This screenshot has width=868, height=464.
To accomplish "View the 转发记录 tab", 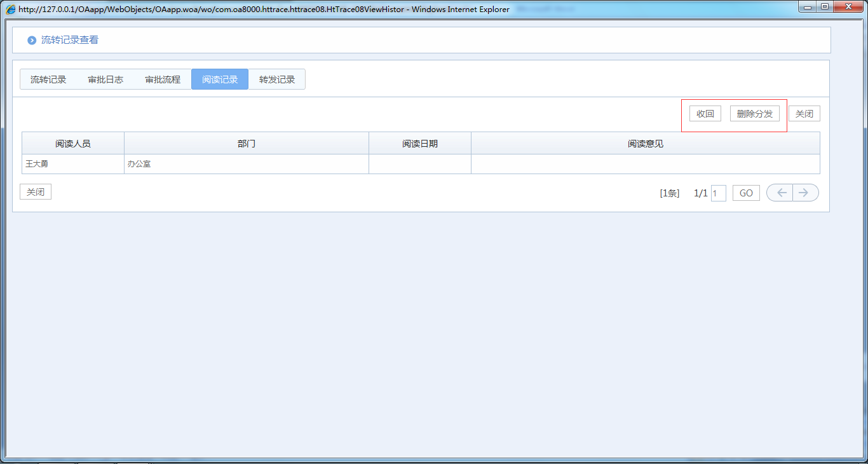I will click(x=277, y=79).
